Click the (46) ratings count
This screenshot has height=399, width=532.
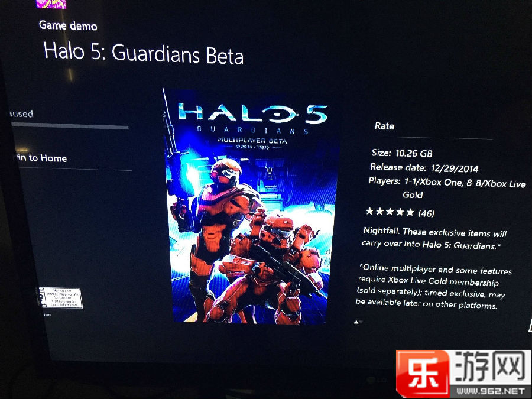click(x=426, y=213)
